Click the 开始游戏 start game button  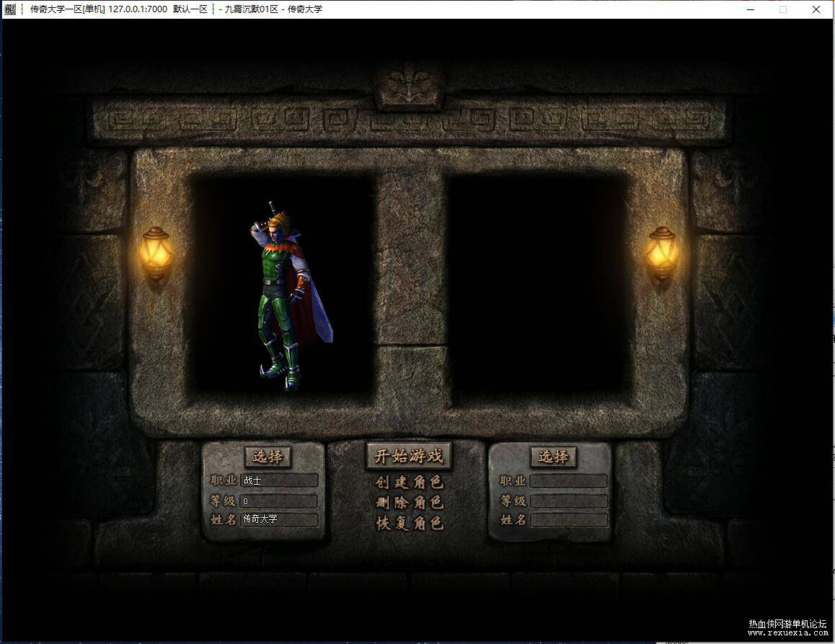[x=408, y=456]
